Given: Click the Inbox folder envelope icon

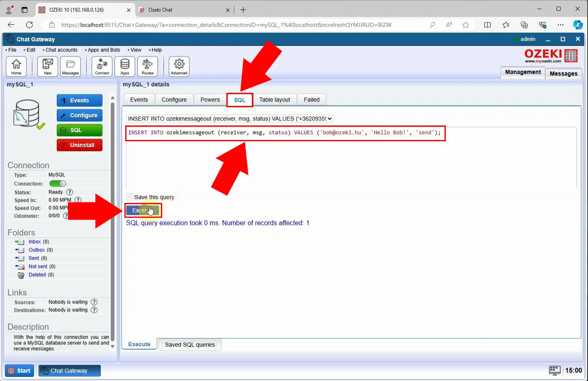Looking at the screenshot, I should [19, 242].
